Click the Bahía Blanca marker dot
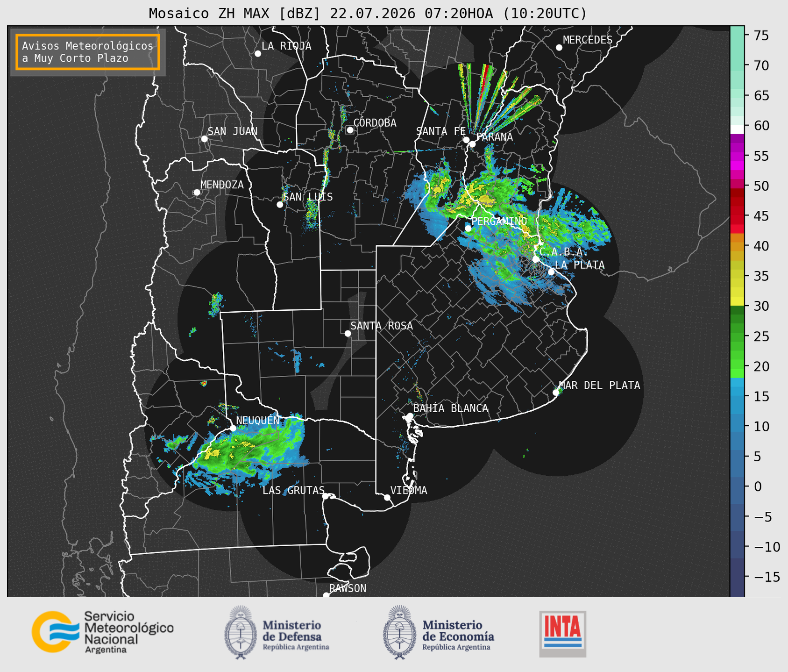 410,416
